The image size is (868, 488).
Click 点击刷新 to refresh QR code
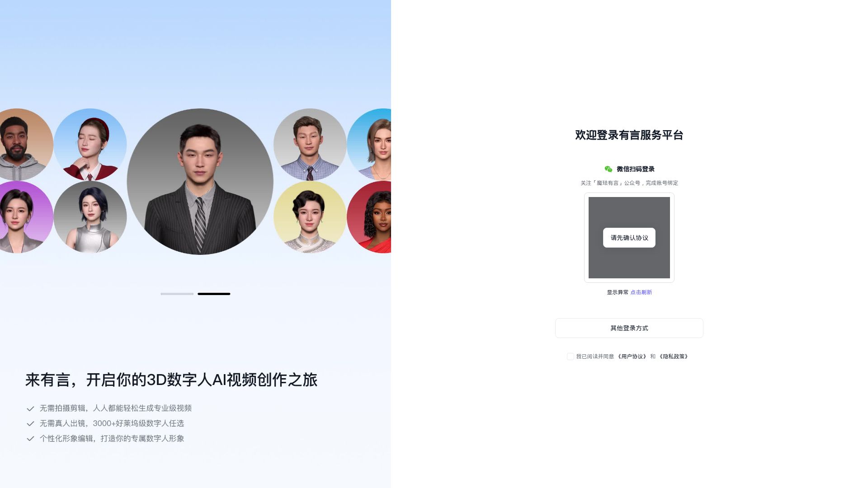641,292
